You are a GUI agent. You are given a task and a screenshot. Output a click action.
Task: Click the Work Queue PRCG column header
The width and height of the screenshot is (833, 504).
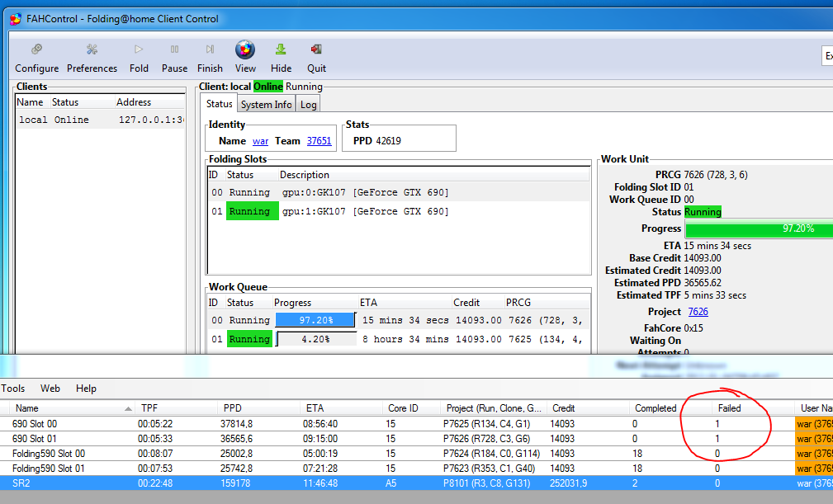pyautogui.click(x=547, y=303)
